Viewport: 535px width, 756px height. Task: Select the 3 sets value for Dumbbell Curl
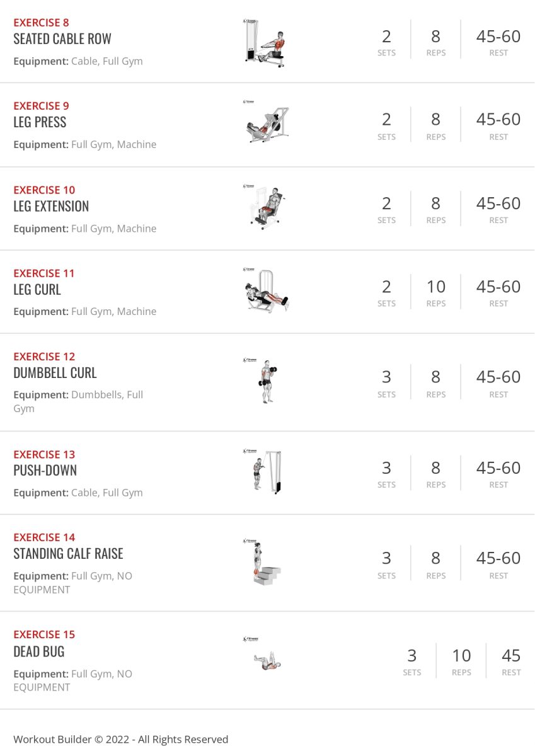tap(386, 377)
